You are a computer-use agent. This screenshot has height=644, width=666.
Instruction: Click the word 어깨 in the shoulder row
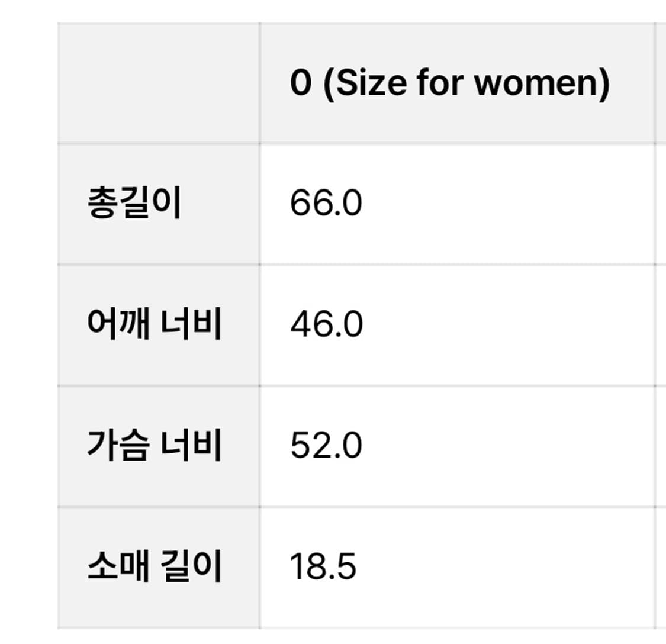[x=118, y=324]
